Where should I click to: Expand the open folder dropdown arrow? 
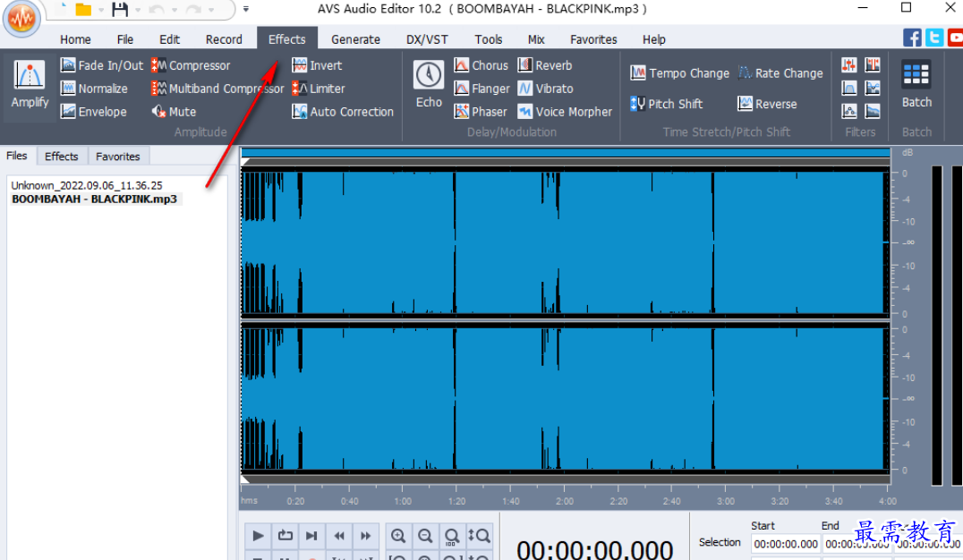(101, 10)
